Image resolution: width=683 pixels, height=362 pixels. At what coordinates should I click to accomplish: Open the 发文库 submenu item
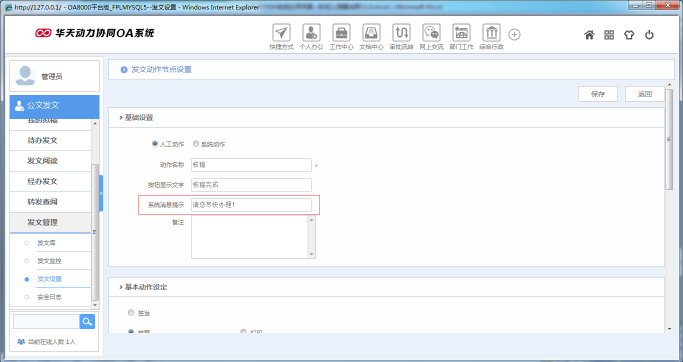[x=47, y=243]
